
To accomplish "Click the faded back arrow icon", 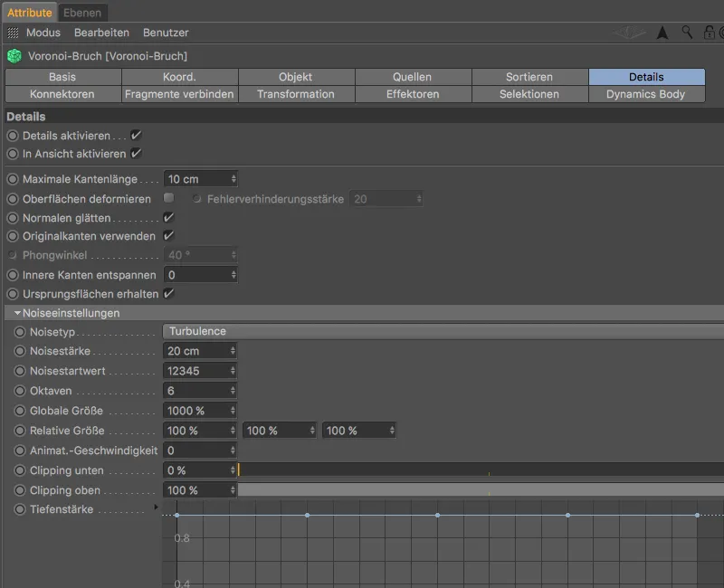I will click(629, 33).
